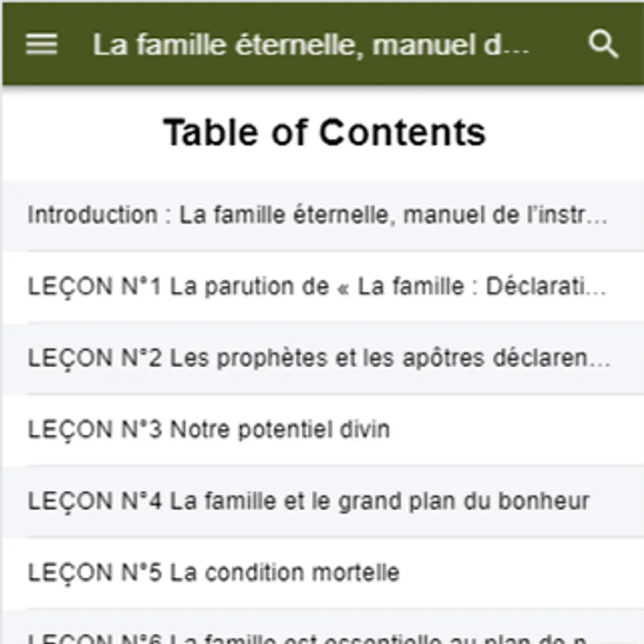The height and width of the screenshot is (644, 644).
Task: Select LEÇON N°5 La condition mortelle
Action: coord(213,573)
